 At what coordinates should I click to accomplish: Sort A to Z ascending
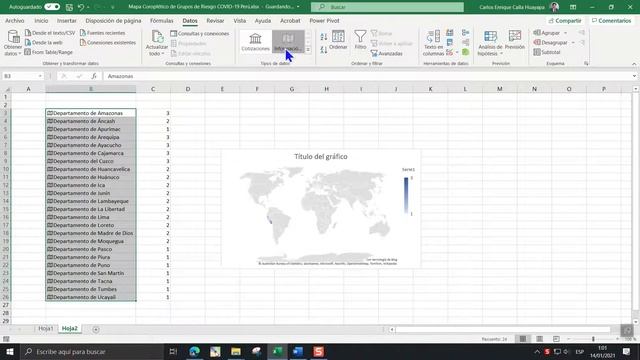324,37
